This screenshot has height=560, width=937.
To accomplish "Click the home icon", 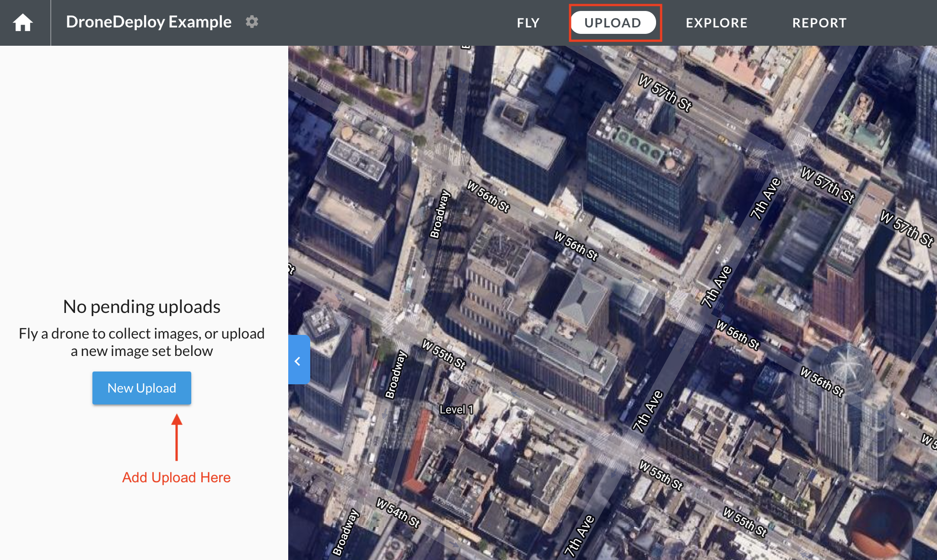I will click(23, 22).
